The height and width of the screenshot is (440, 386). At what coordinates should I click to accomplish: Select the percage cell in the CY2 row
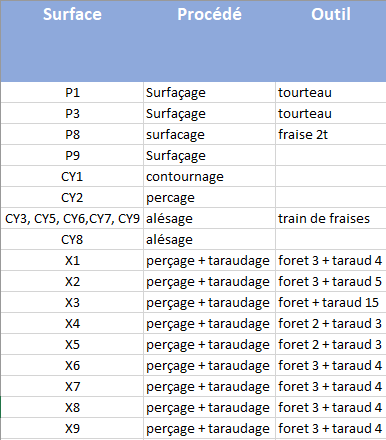click(209, 197)
